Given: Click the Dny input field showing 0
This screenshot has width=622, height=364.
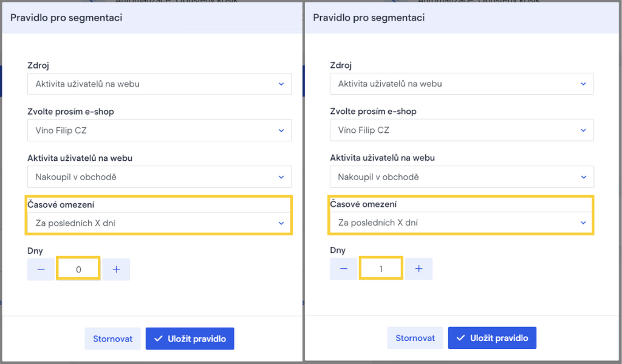Looking at the screenshot, I should 78,269.
